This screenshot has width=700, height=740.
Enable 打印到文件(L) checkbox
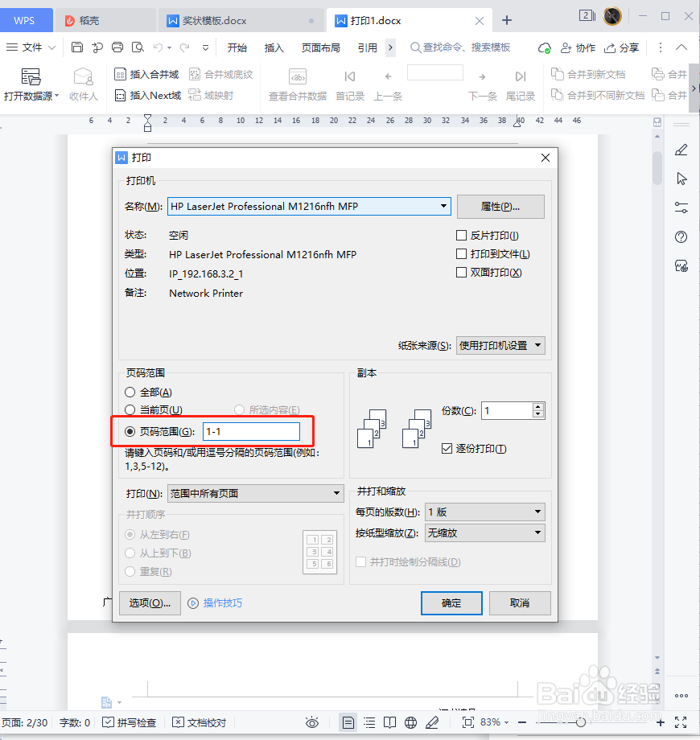[462, 254]
